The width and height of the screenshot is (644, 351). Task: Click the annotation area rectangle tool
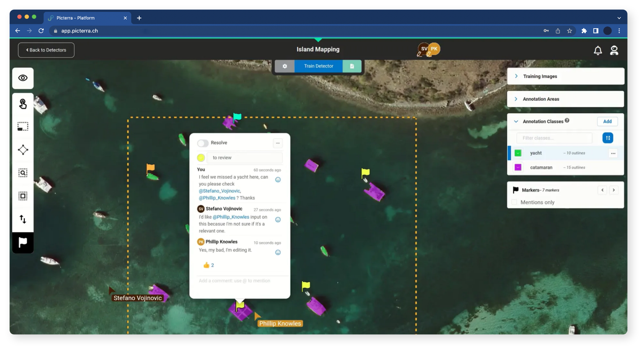[x=23, y=126]
